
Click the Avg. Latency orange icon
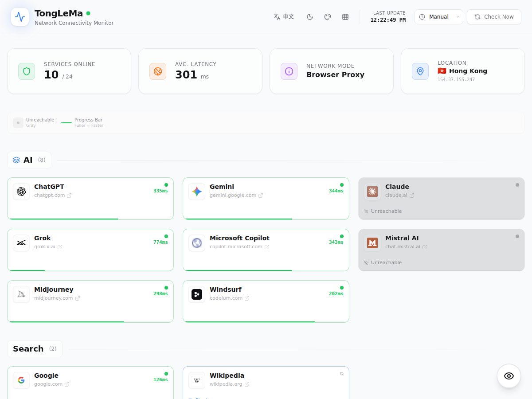point(158,71)
